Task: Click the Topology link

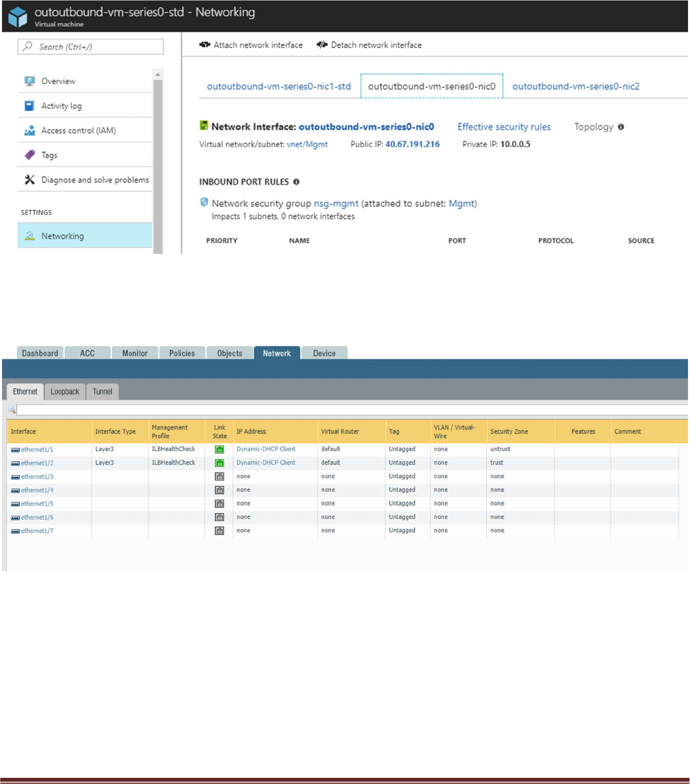Action: click(594, 127)
